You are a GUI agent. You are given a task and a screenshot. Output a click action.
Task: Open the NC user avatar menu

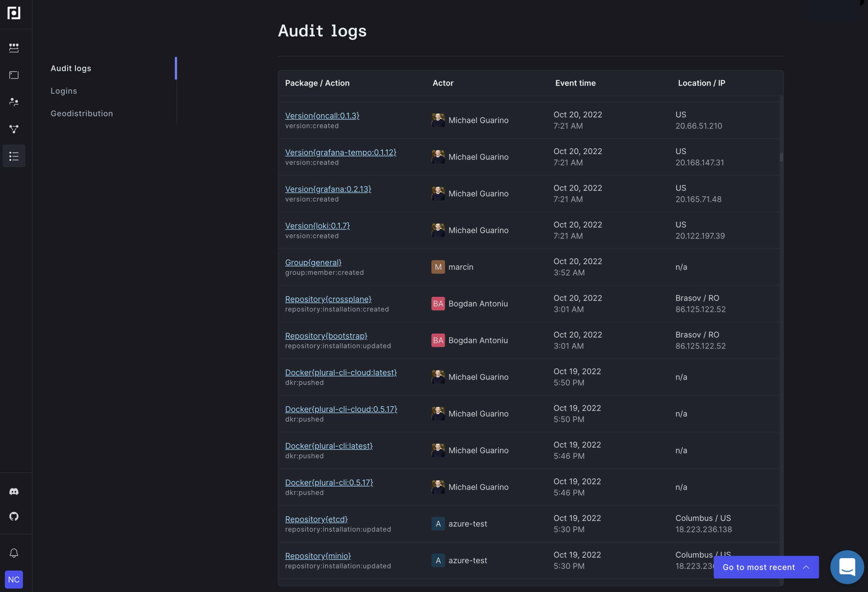tap(14, 579)
